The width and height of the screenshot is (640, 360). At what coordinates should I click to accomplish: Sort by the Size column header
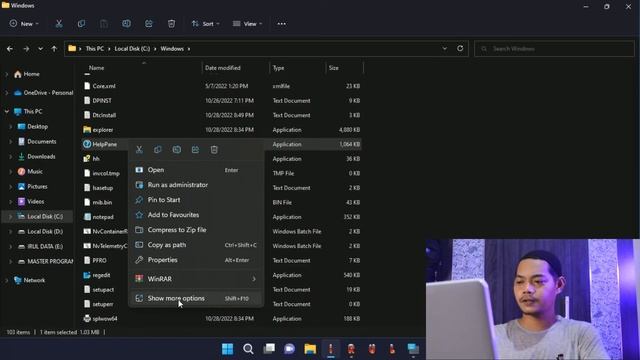(333, 68)
